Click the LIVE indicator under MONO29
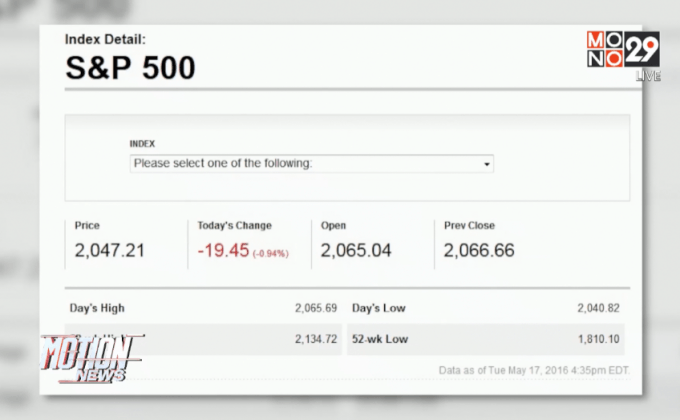This screenshot has height=420, width=680. click(x=648, y=76)
